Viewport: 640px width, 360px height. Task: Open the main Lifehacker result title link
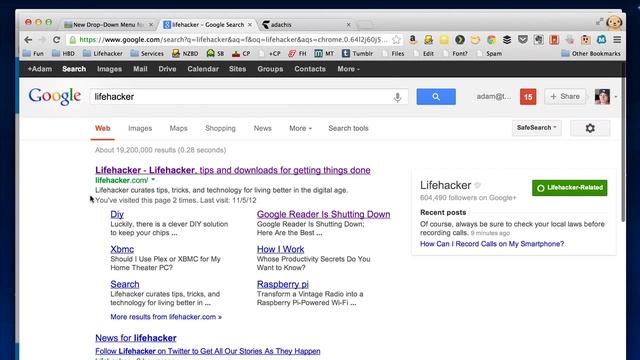[x=233, y=170]
